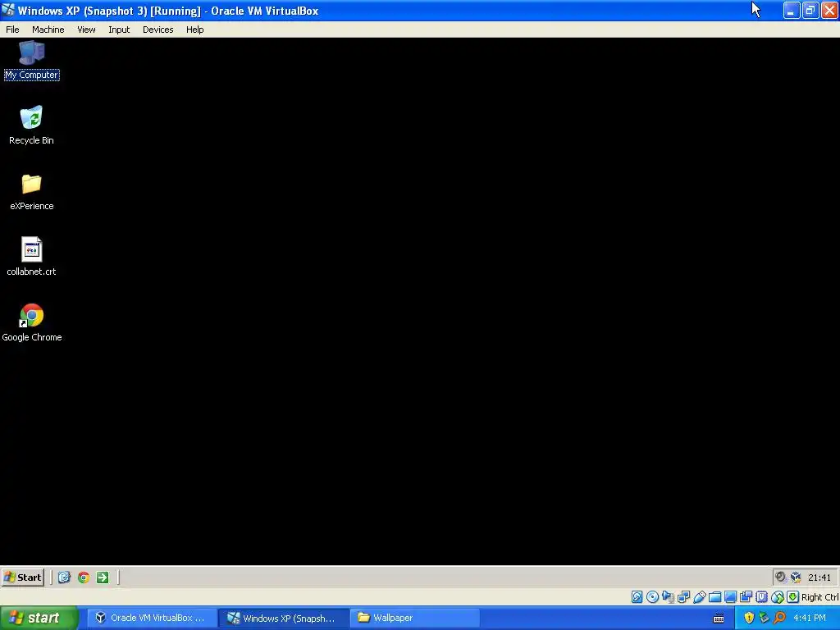
Task: Click VirtualBox Guest Additions tray icon
Action: [796, 577]
